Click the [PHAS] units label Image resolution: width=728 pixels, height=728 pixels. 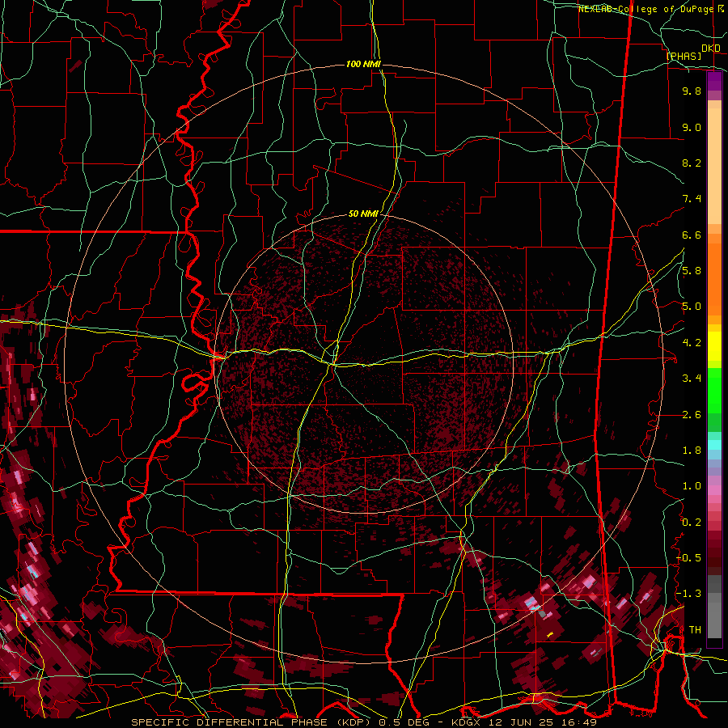[x=684, y=56]
